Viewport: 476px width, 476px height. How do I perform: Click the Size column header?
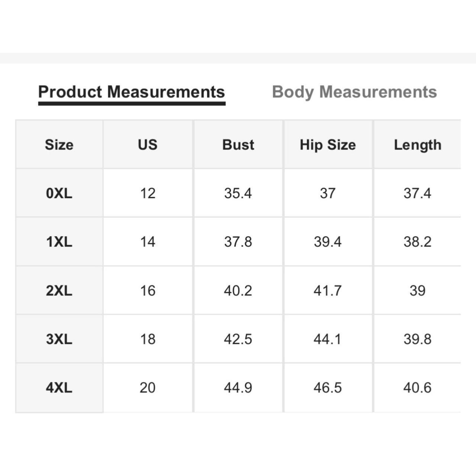coord(59,144)
